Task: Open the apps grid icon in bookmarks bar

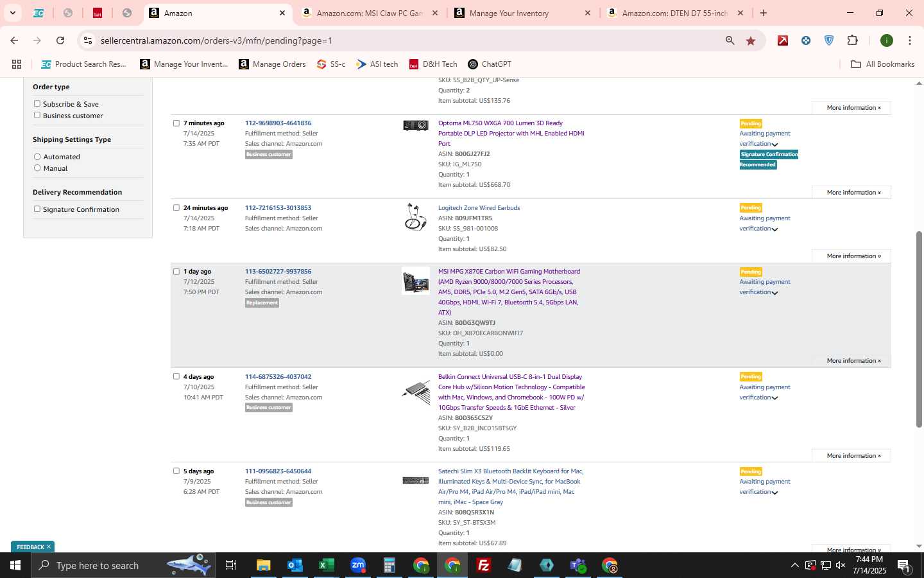Action: (x=17, y=64)
